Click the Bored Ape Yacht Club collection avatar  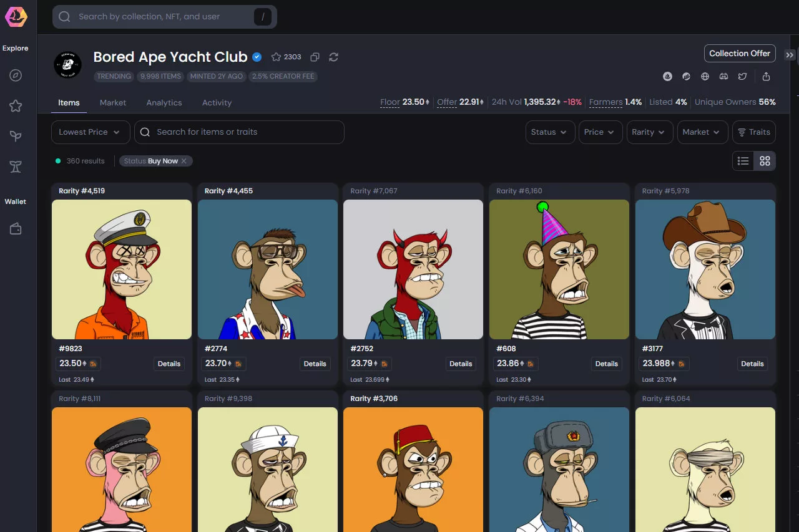[67, 65]
